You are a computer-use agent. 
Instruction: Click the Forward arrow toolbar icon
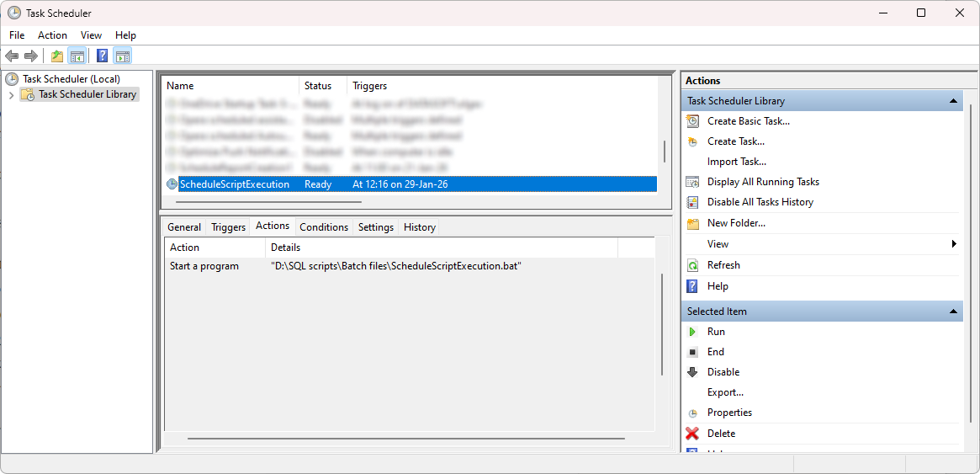(30, 56)
